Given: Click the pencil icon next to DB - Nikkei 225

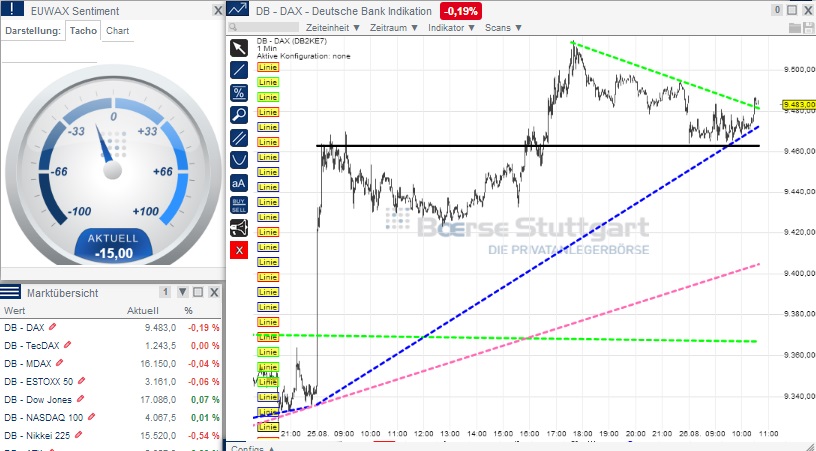Looking at the screenshot, I should click(x=79, y=435).
